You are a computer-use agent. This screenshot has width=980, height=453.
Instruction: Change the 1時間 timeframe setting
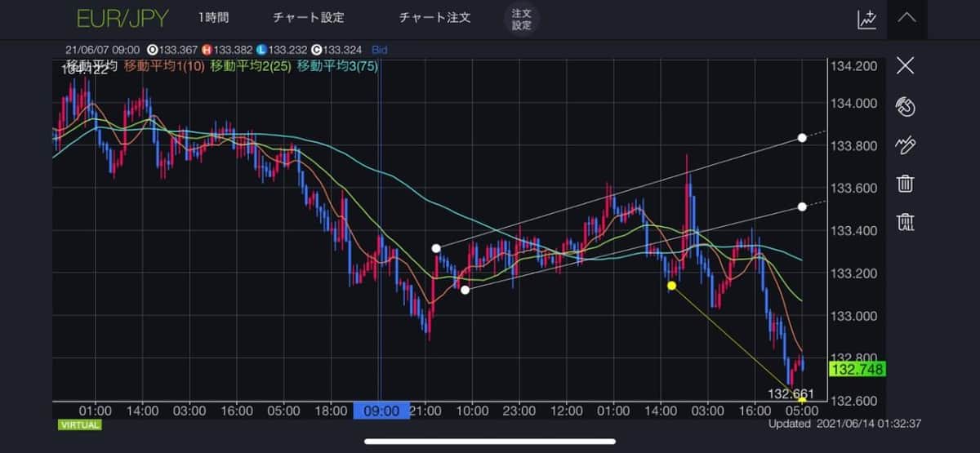point(213,18)
